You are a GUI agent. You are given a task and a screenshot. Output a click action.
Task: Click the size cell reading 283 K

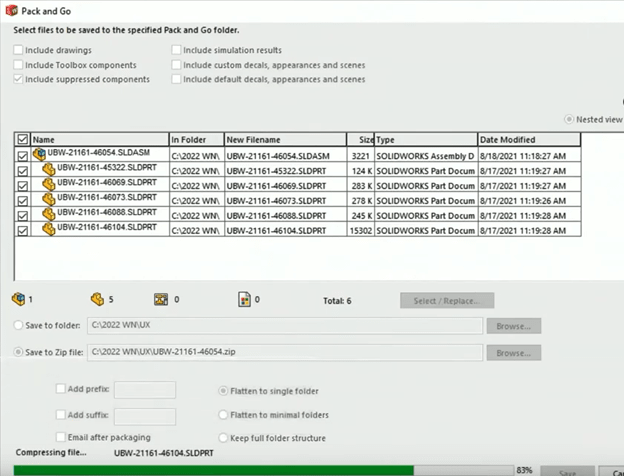(361, 186)
